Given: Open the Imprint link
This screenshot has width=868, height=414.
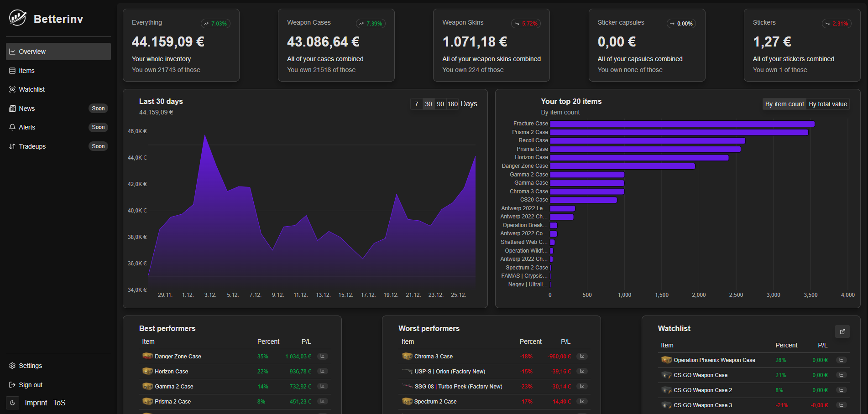Looking at the screenshot, I should tap(36, 403).
